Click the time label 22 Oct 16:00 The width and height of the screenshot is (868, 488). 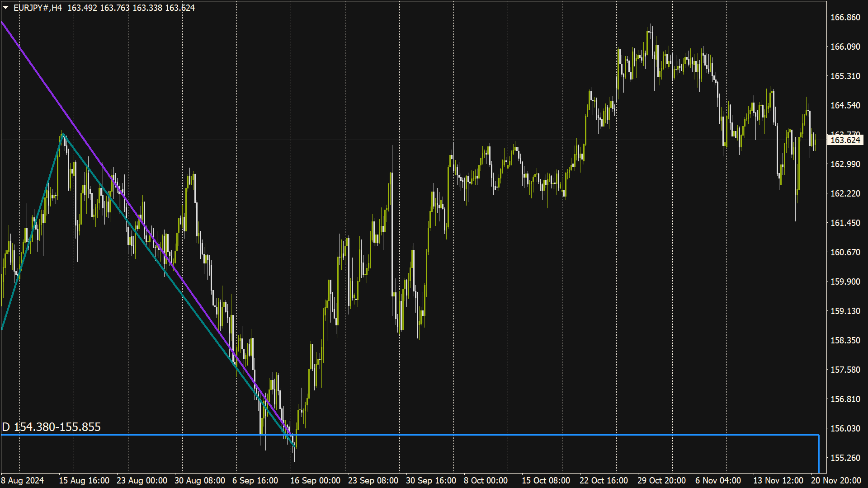coord(604,480)
